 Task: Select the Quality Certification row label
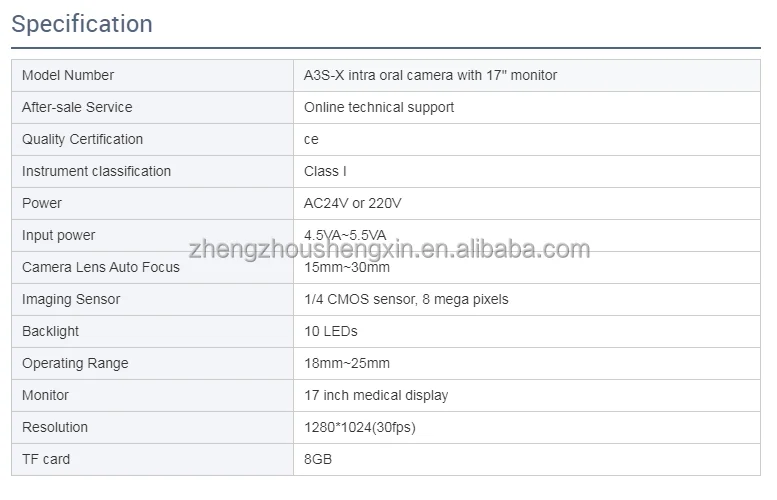point(82,139)
